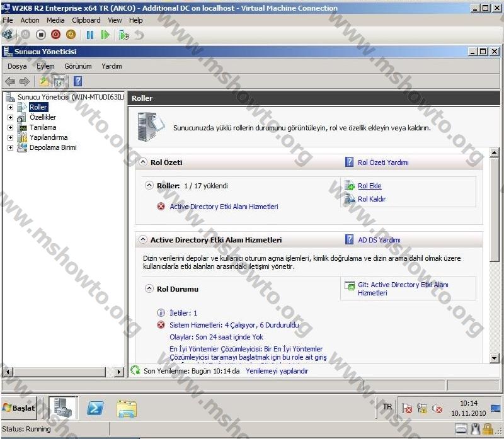Open the Media menu

(55, 20)
